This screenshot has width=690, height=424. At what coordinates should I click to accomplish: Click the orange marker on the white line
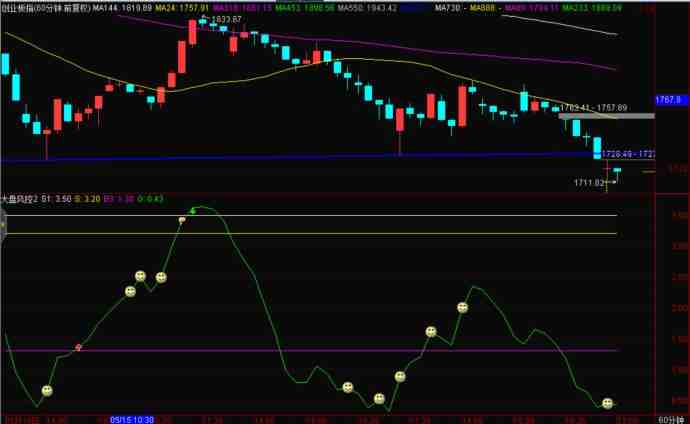[182, 219]
